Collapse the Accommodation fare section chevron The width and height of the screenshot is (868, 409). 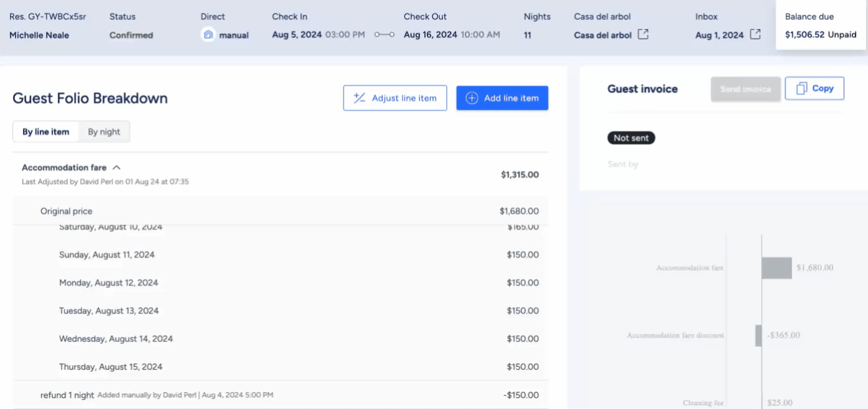pos(117,167)
